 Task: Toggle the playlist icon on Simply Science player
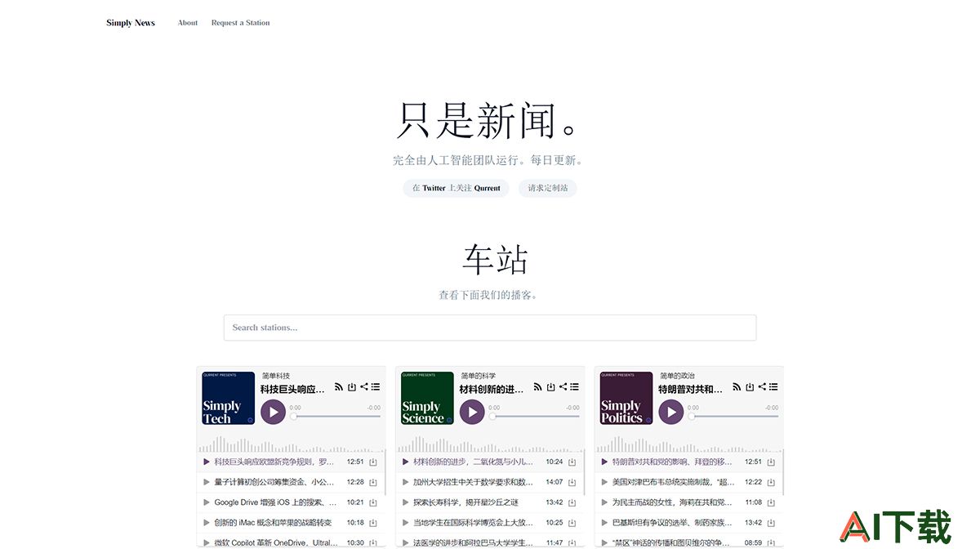[575, 387]
